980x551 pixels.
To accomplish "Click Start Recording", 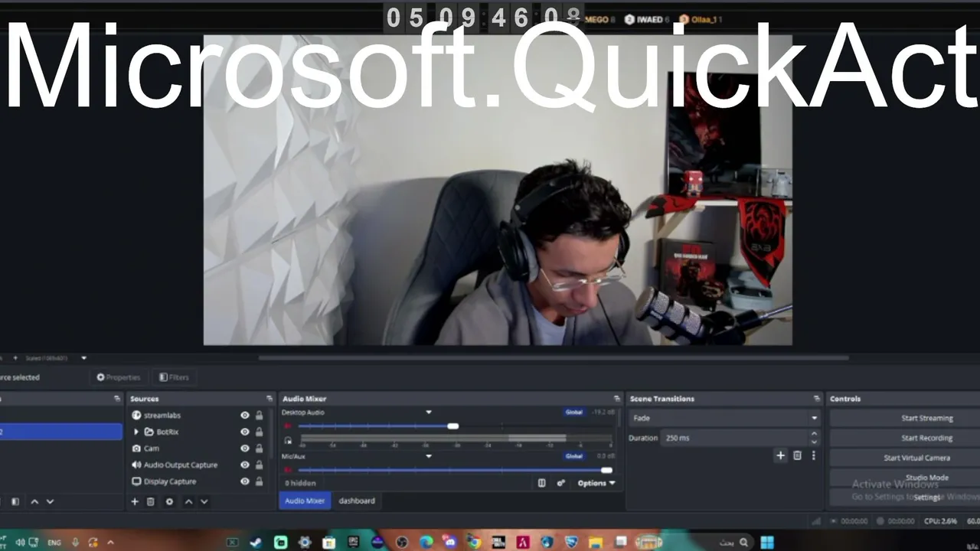I will coord(905,439).
